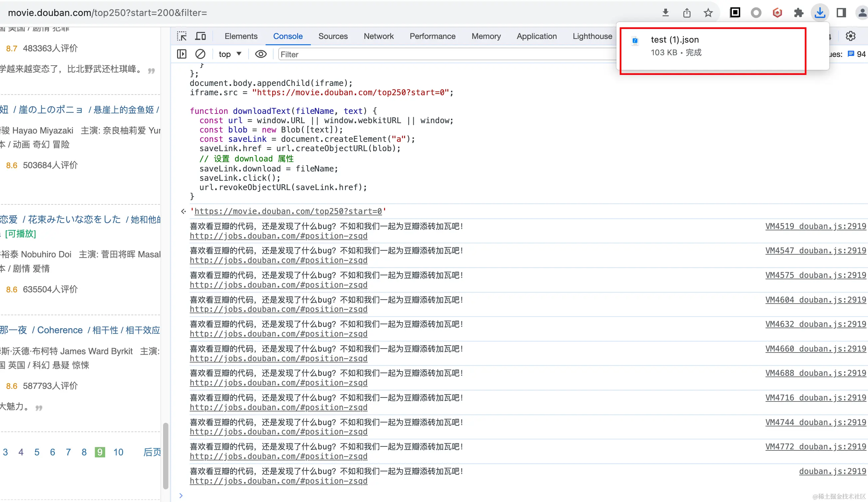This screenshot has width=868, height=502.
Task: Switch to the Application tab
Action: 537,36
